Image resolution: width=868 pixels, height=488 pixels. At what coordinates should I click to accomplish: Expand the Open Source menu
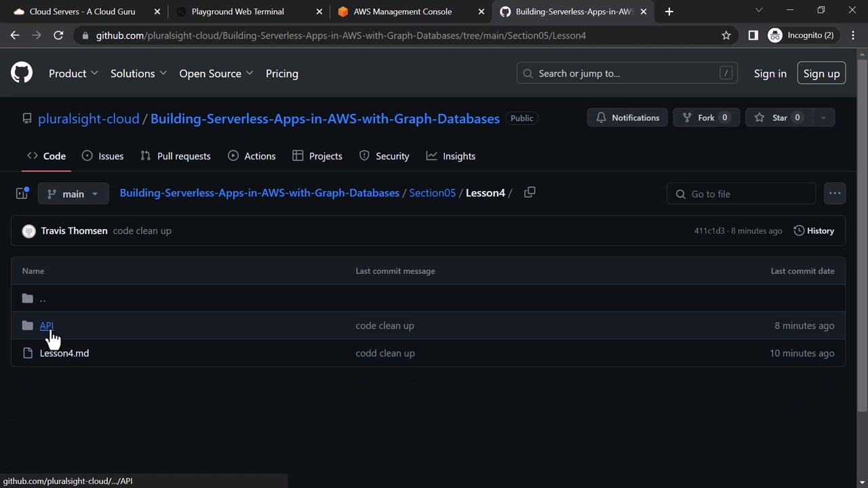click(216, 73)
